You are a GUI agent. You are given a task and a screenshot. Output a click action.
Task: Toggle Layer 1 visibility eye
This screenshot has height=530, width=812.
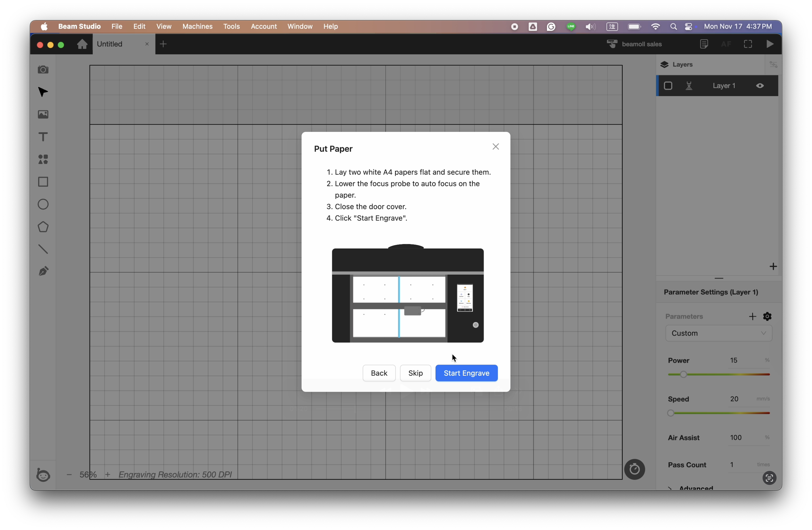click(x=760, y=86)
